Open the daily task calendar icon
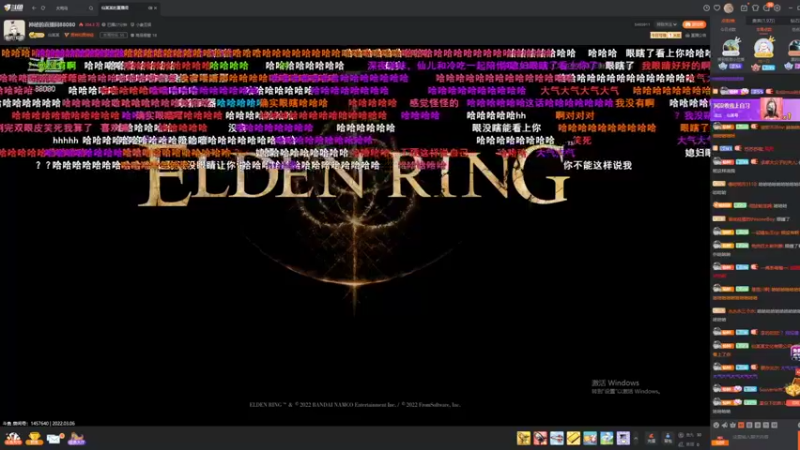Screen dimensions: 800x450 [x=744, y=8]
